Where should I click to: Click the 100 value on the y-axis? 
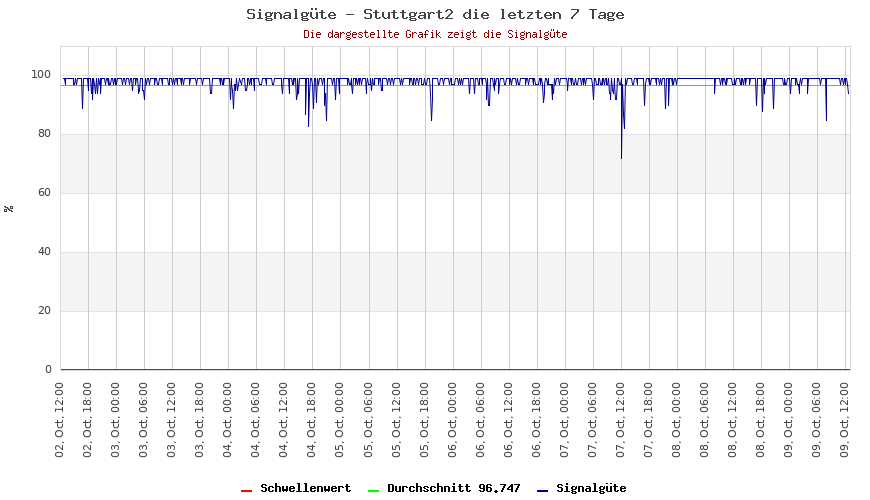(41, 75)
